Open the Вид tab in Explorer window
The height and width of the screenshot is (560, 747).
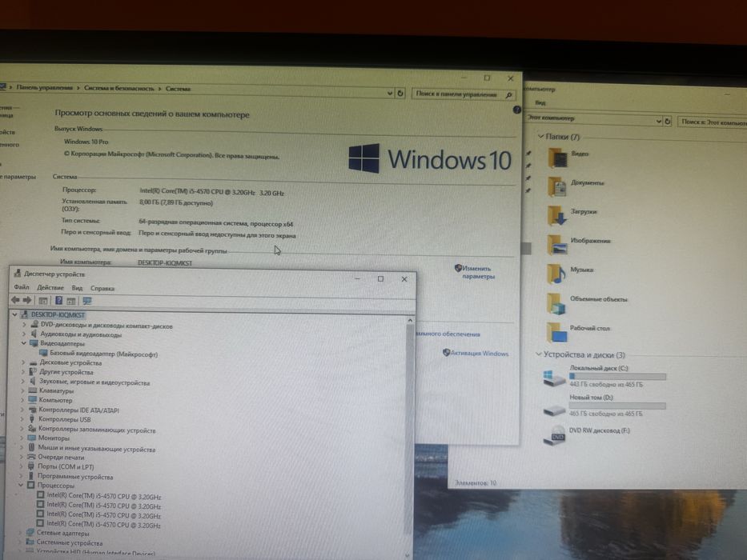[x=540, y=102]
